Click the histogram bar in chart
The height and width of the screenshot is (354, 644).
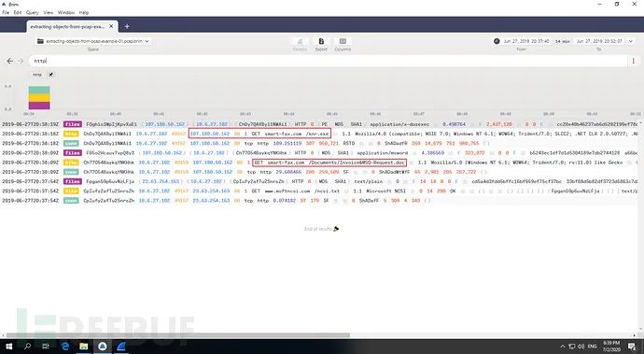point(39,98)
